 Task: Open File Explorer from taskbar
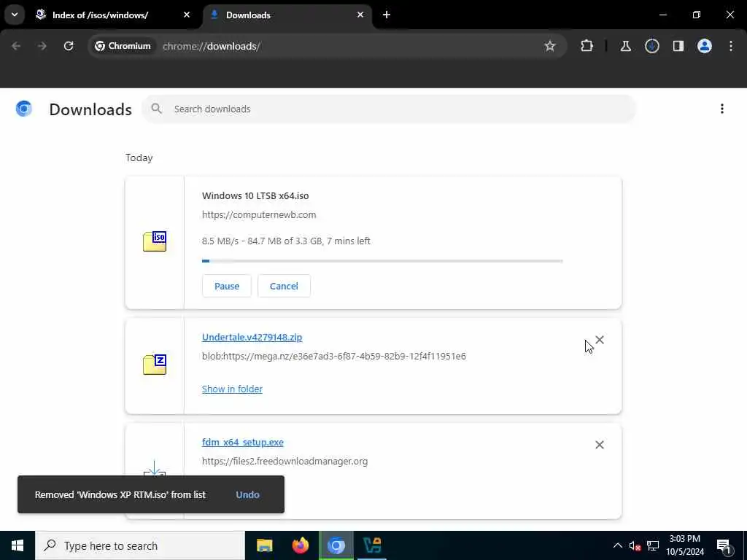coord(264,545)
